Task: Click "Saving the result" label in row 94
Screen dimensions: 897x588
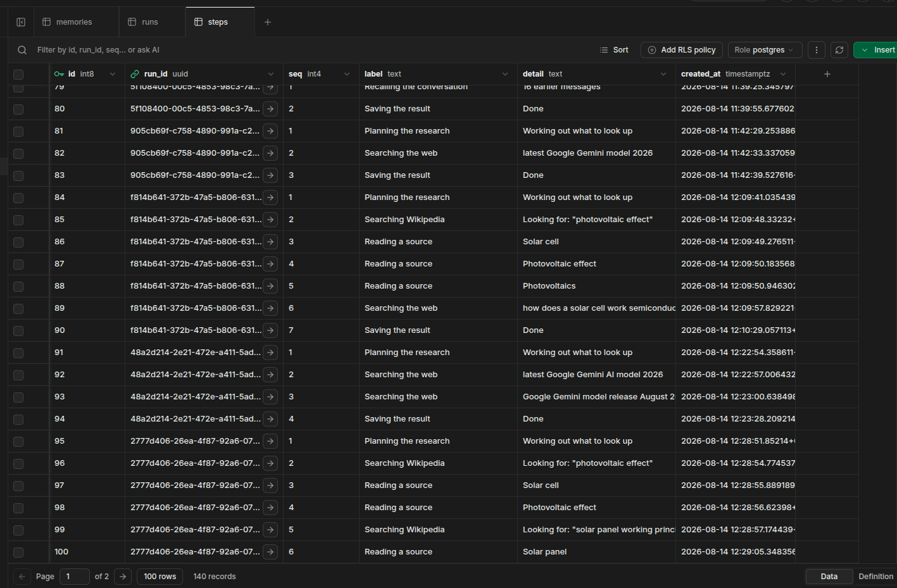Action: (x=398, y=419)
